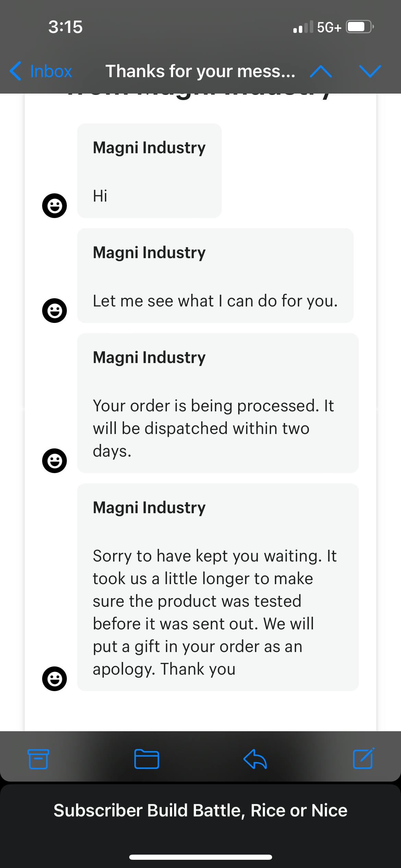Viewport: 401px width, 868px height.
Task: Open 'Subscriber Build Battle, Rice or Nice' banner
Action: point(200,811)
